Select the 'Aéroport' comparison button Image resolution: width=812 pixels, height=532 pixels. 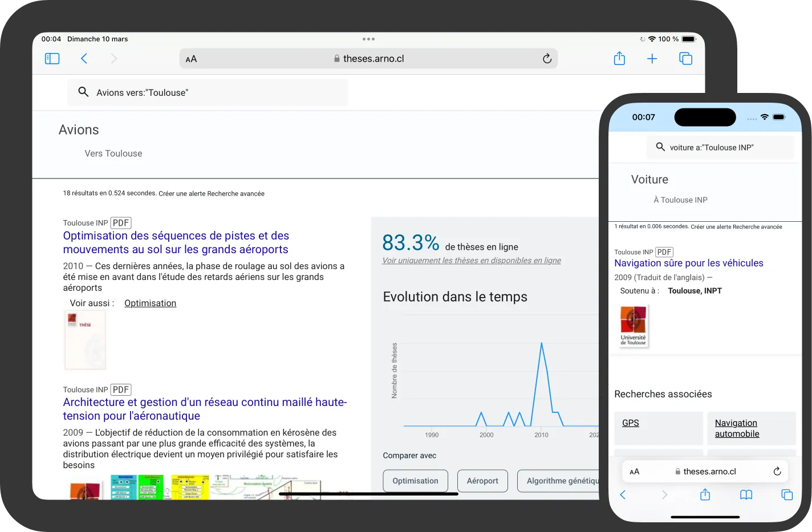click(x=482, y=481)
